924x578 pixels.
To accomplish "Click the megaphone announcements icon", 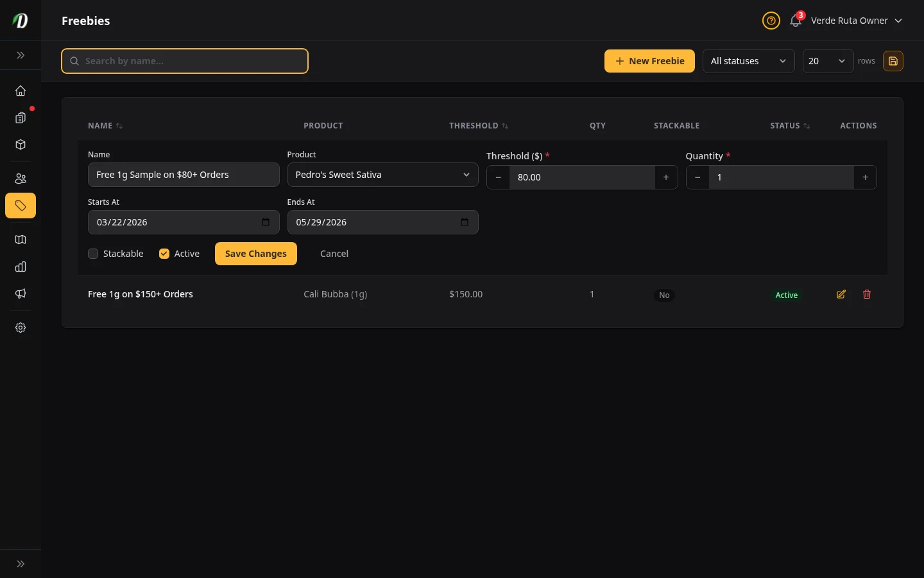I will 21,293.
